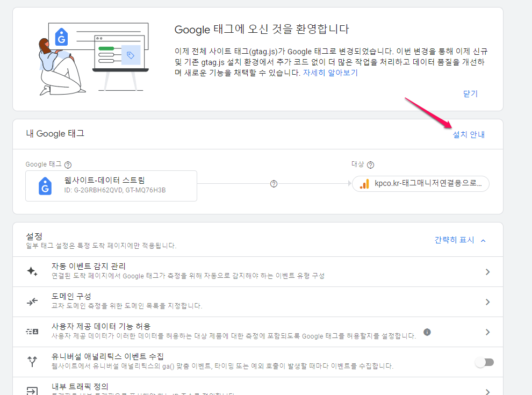Click the user-data icon for 사용자 제공 데이터 기능 허용

click(x=32, y=332)
